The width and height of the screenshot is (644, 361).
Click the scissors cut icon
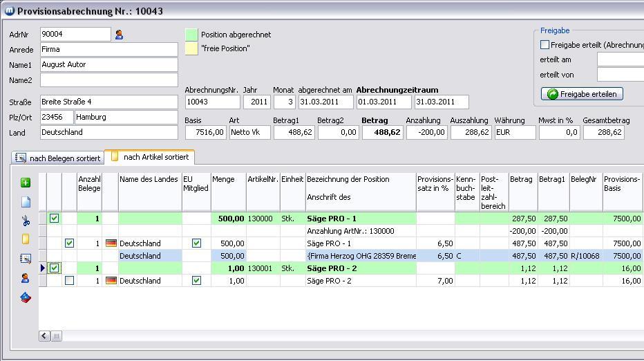26,221
